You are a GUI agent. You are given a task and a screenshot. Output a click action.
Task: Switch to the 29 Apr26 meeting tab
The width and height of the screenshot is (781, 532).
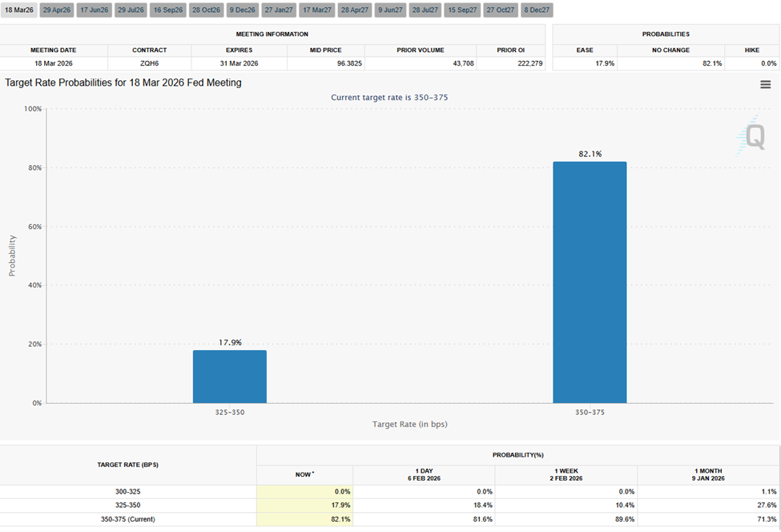[56, 11]
